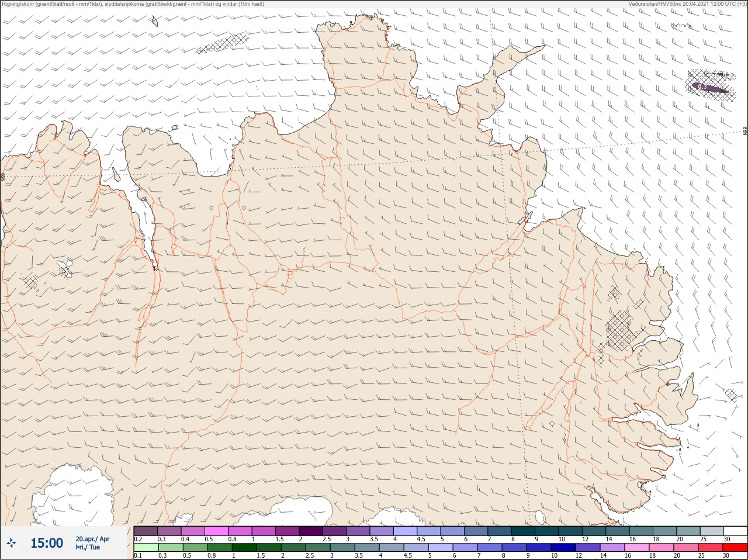Click the '0.1' value in the bottom legend row
The height and width of the screenshot is (560, 748).
(138, 556)
